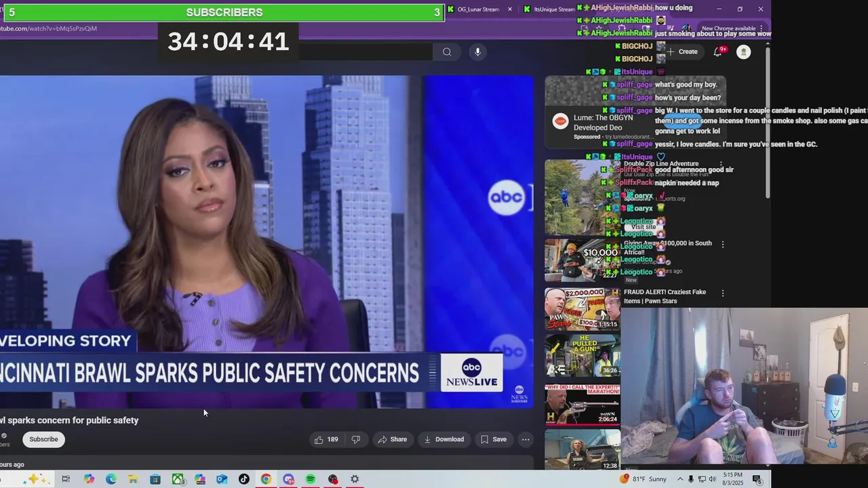The image size is (868, 488).
Task: Switch to the ItsUnique Stream tab
Action: [548, 9]
